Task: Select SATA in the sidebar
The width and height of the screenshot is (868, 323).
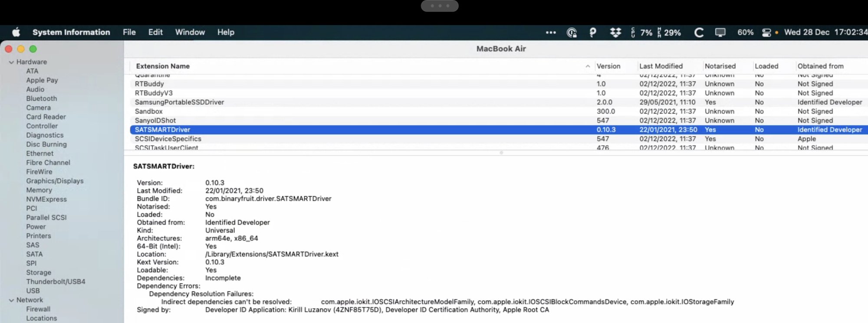Action: [x=34, y=254]
